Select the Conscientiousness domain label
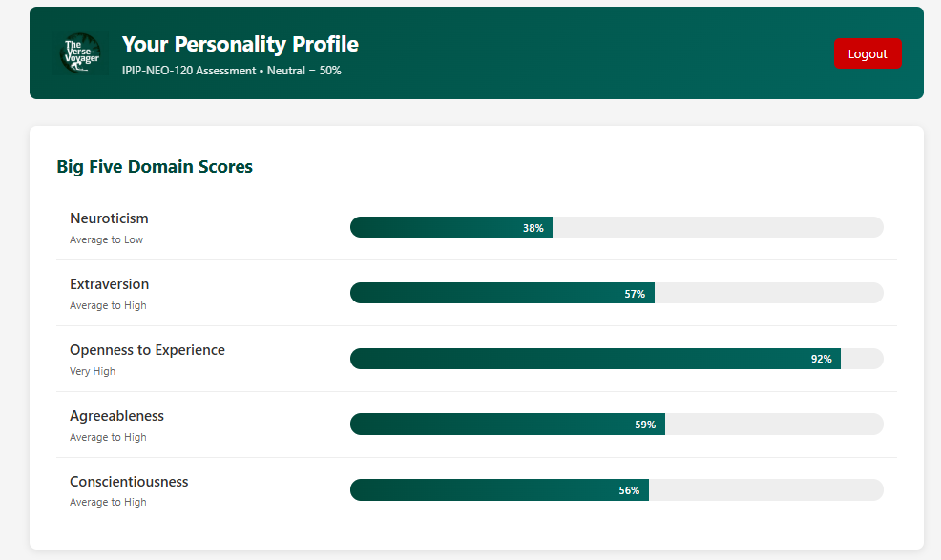 point(129,482)
